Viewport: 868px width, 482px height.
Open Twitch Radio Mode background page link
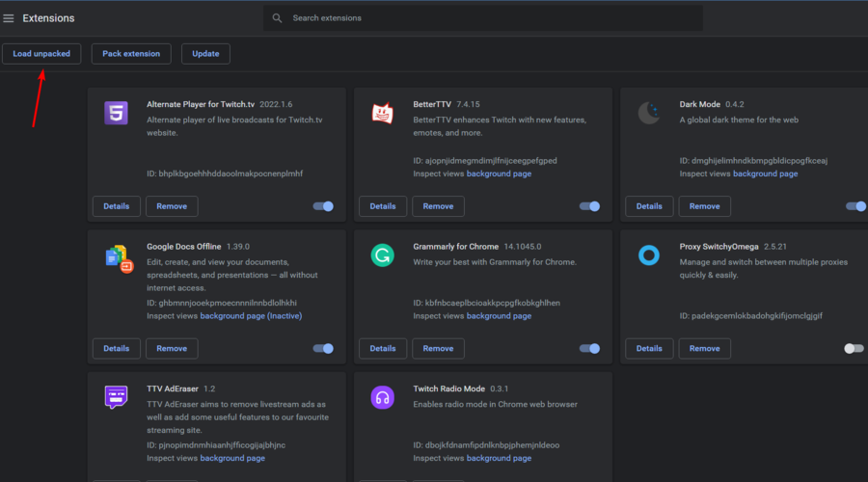click(499, 458)
